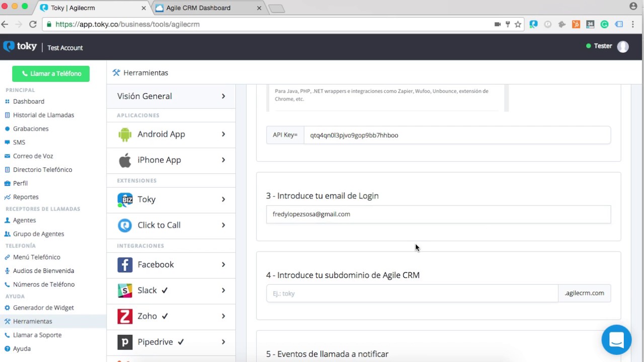Viewport: 644px width, 362px height.
Task: Open Grupo de Agentes
Action: (x=38, y=234)
